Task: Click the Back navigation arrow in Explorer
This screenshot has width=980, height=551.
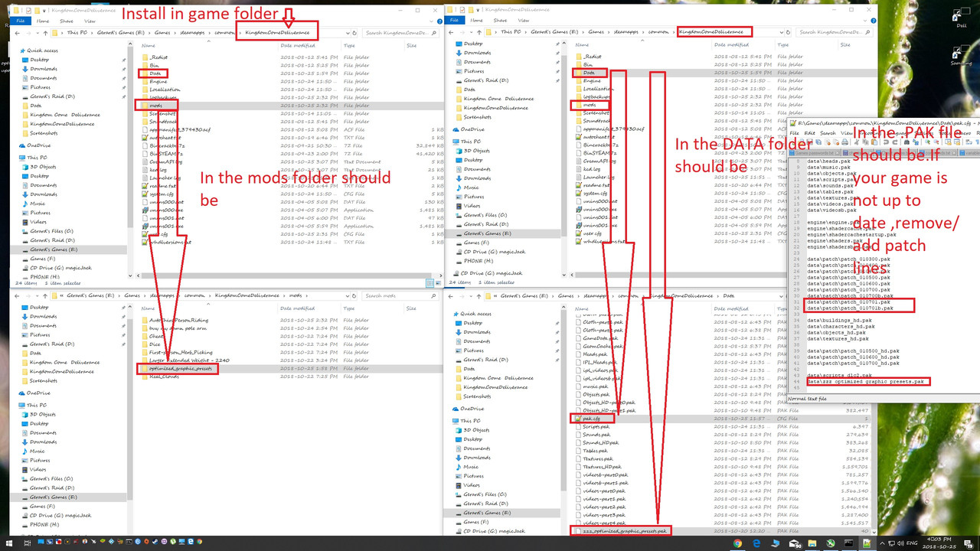Action: pyautogui.click(x=17, y=33)
